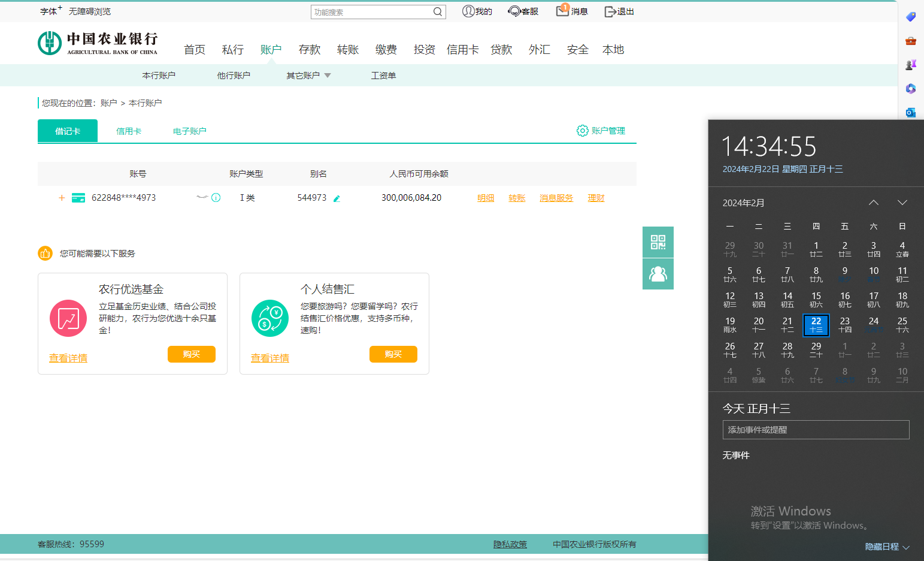
Task: Toggle the eye icon to hide account number
Action: (202, 197)
